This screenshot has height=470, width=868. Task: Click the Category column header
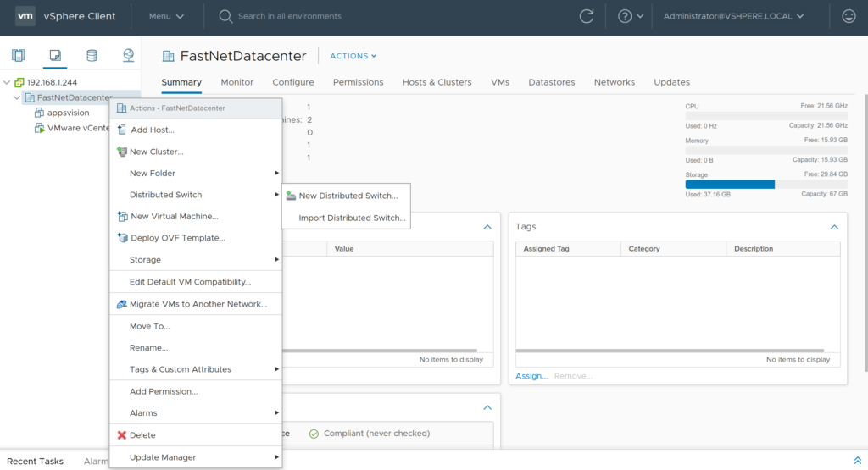[673, 249]
